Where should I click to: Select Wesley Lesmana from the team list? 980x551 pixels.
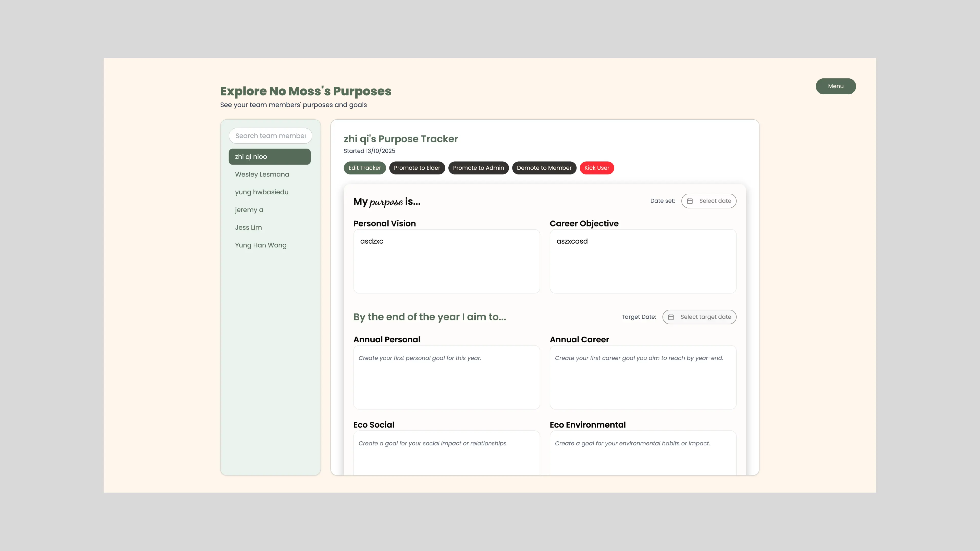(x=262, y=174)
